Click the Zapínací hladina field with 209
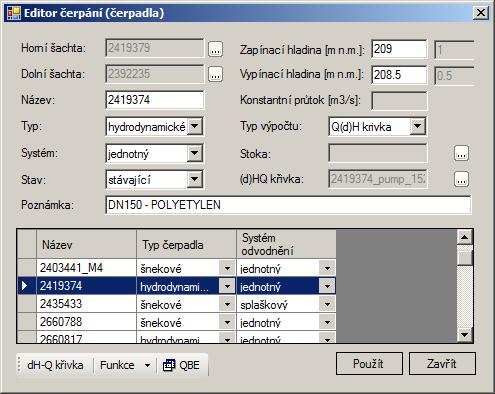This screenshot has width=495, height=394. point(399,49)
